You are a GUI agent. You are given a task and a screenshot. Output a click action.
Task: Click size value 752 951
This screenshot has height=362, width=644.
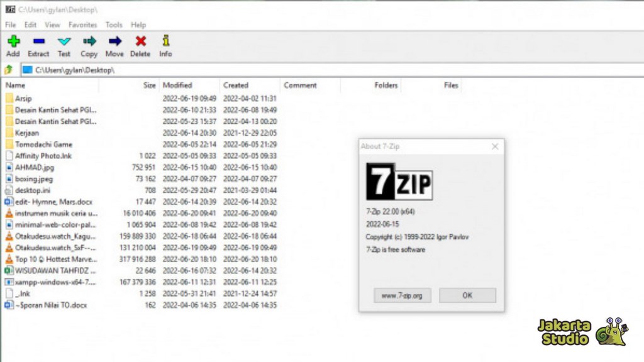[x=143, y=167]
